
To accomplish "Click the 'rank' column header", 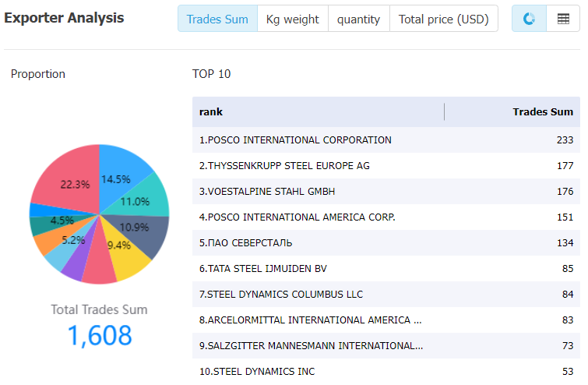I will (x=211, y=111).
